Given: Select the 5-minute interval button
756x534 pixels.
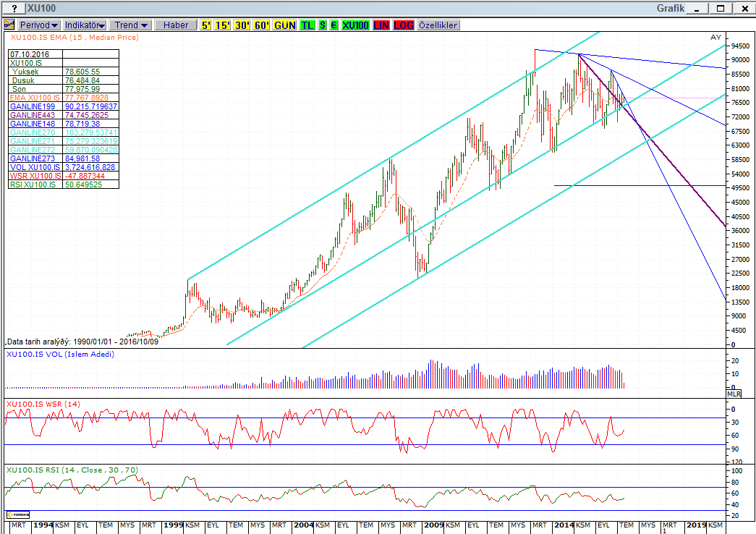Looking at the screenshot, I should click(206, 25).
